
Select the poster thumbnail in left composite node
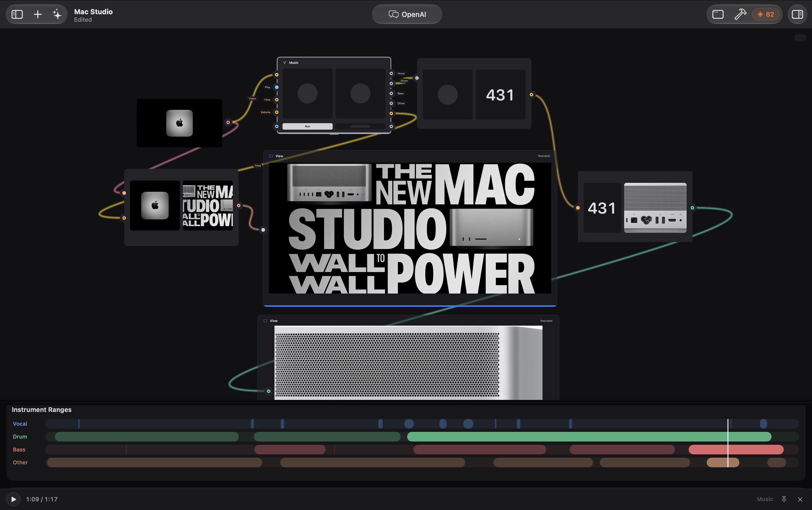pyautogui.click(x=208, y=205)
